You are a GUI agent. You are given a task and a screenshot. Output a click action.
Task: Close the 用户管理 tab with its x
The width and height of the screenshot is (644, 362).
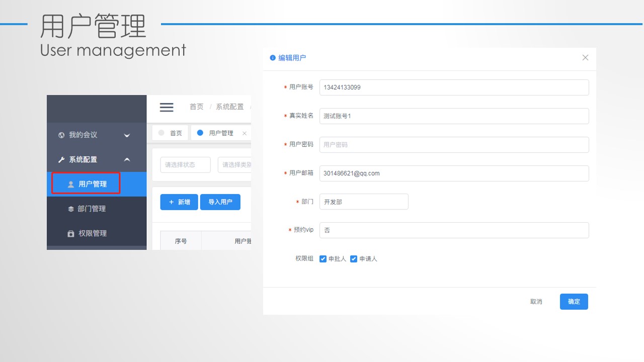click(245, 133)
